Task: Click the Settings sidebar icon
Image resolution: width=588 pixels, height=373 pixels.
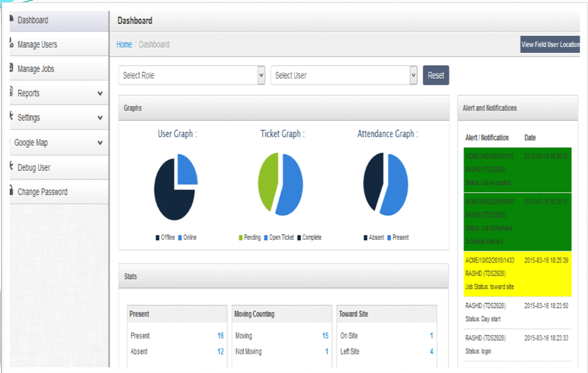Action: 11,116
